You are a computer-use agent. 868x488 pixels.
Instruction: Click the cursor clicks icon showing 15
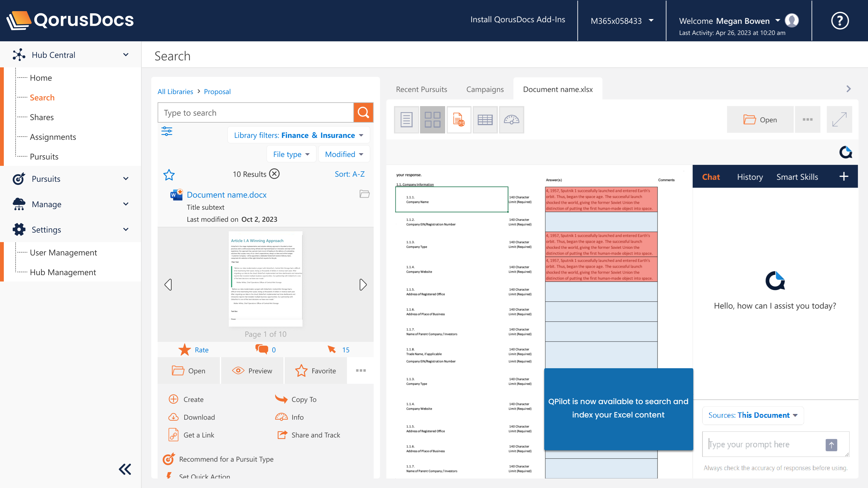tap(332, 349)
